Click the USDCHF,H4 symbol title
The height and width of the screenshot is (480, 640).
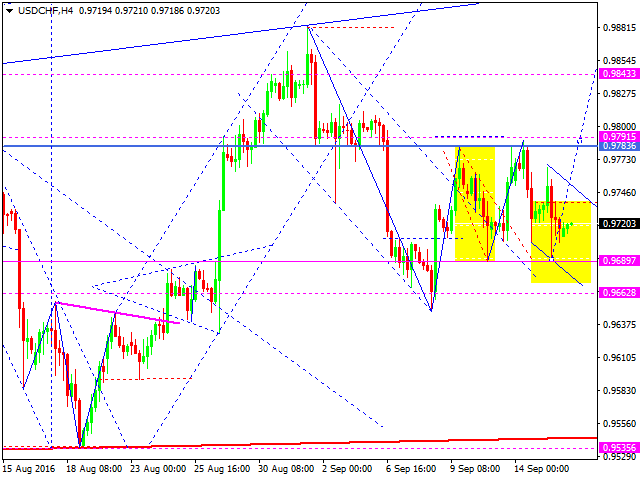(x=46, y=11)
